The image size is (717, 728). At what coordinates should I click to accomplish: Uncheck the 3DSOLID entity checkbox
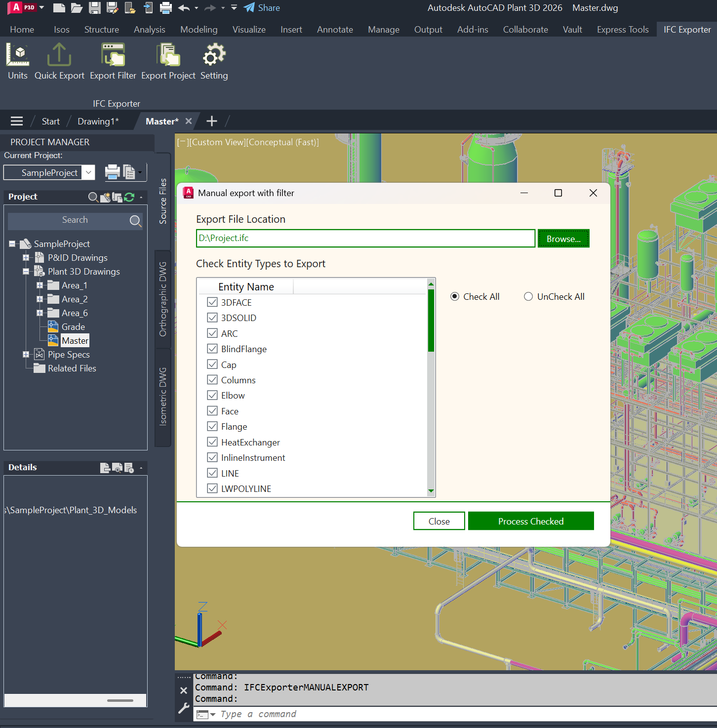[x=212, y=318]
